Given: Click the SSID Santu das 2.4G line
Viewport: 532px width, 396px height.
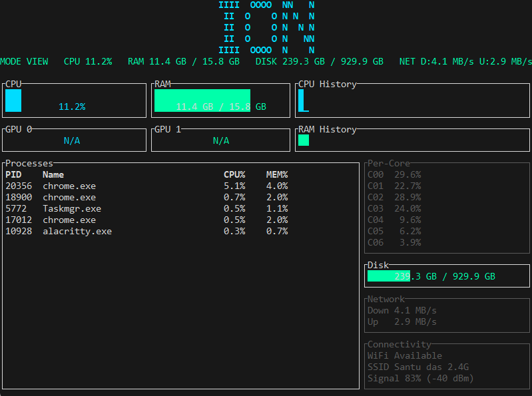Looking at the screenshot, I should pyautogui.click(x=418, y=367).
